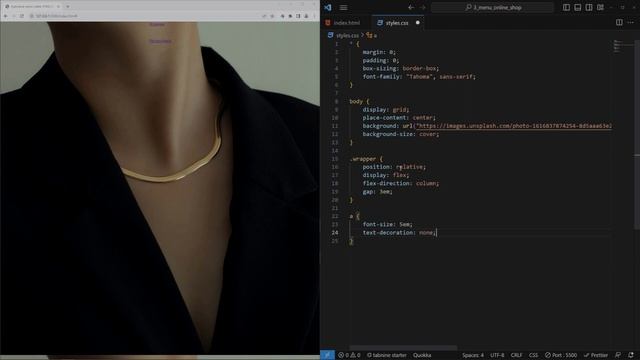Viewport: 640px width, 360px height.
Task: Open notifications bell in status bar
Action: coord(631,355)
